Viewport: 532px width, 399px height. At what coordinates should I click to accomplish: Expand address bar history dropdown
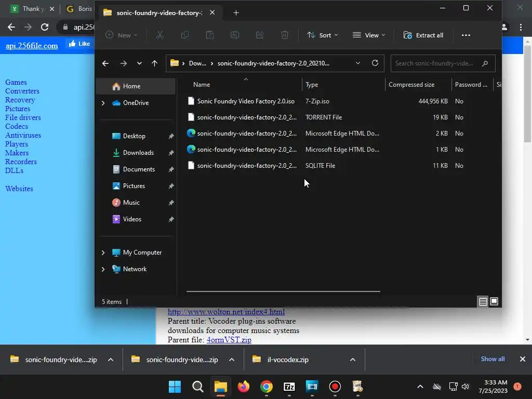pos(357,63)
